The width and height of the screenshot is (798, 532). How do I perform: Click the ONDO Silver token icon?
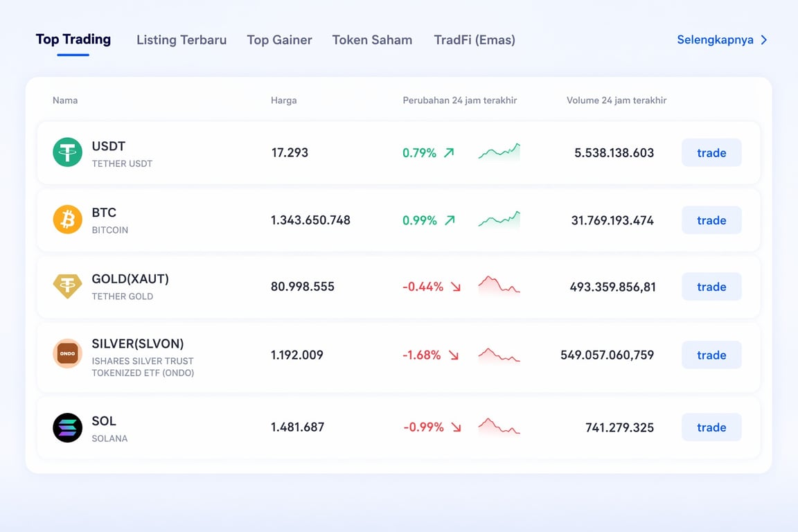[67, 353]
